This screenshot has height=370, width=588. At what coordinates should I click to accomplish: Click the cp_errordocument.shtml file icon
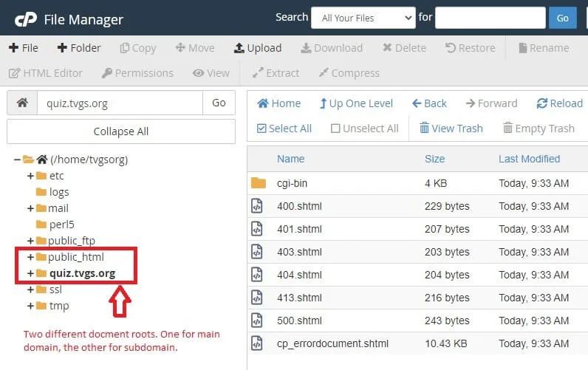pyautogui.click(x=257, y=343)
